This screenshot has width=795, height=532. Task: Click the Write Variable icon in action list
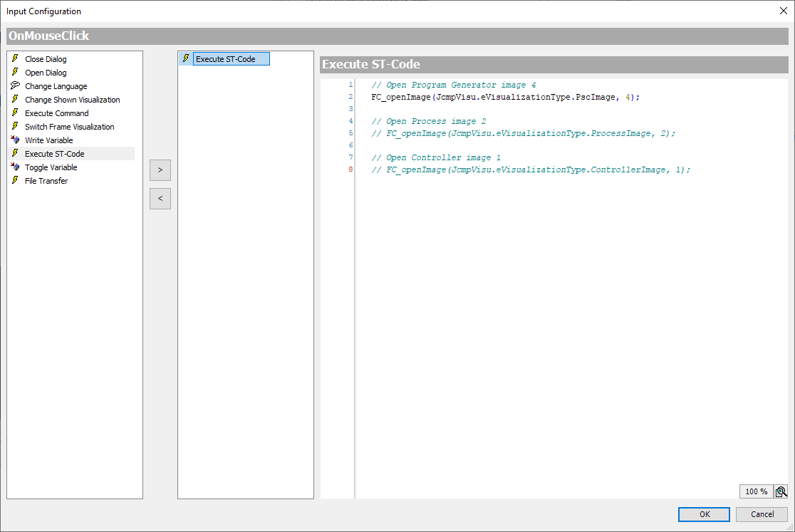tap(15, 140)
